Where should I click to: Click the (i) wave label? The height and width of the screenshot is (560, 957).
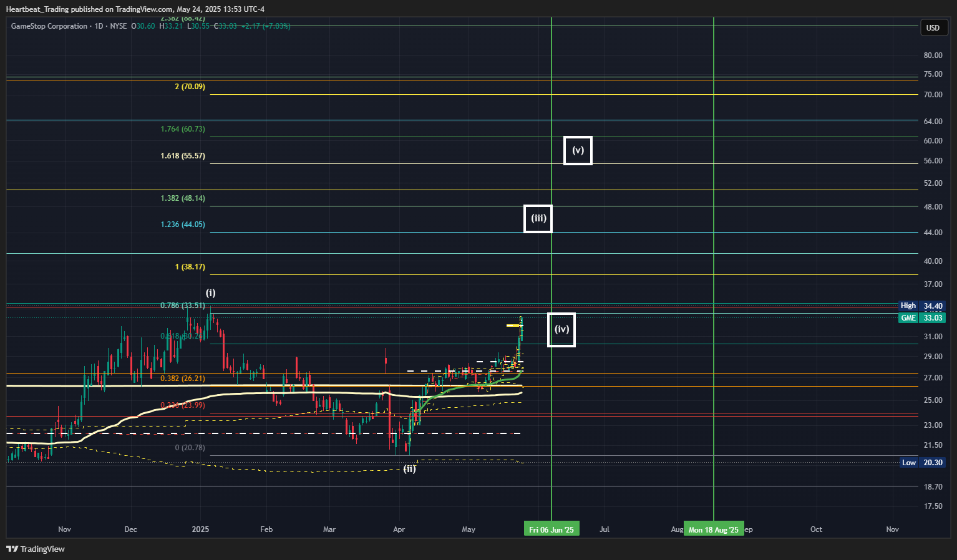211,292
